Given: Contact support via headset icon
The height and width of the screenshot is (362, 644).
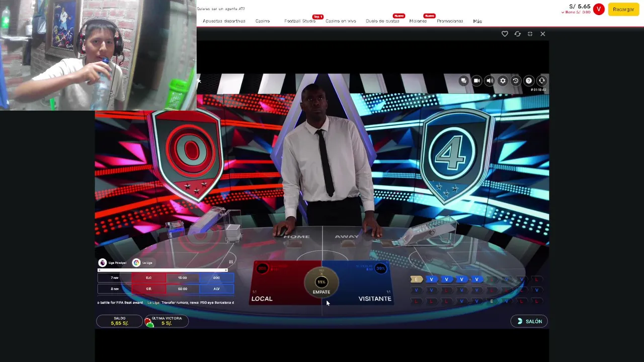Looking at the screenshot, I should point(542,80).
